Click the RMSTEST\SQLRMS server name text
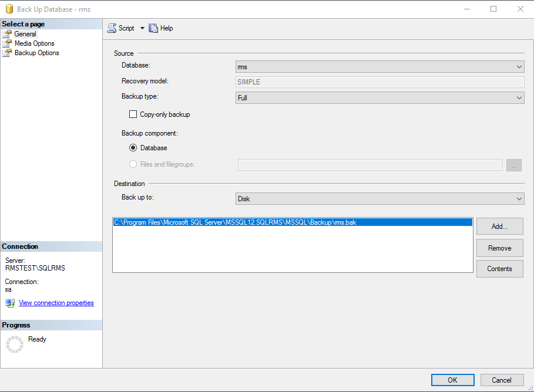The height and width of the screenshot is (392, 534). (x=35, y=268)
